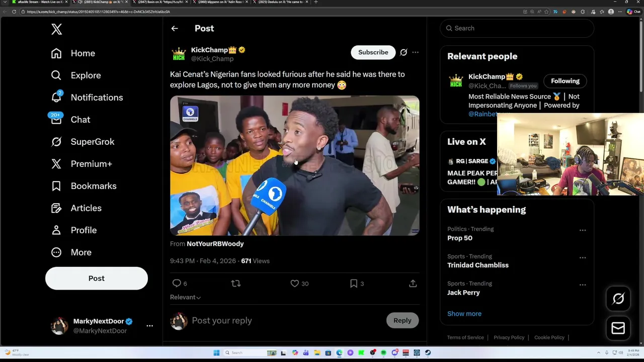Open the @Rainbet link in bio
Image resolution: width=644 pixels, height=362 pixels.
[x=483, y=114]
